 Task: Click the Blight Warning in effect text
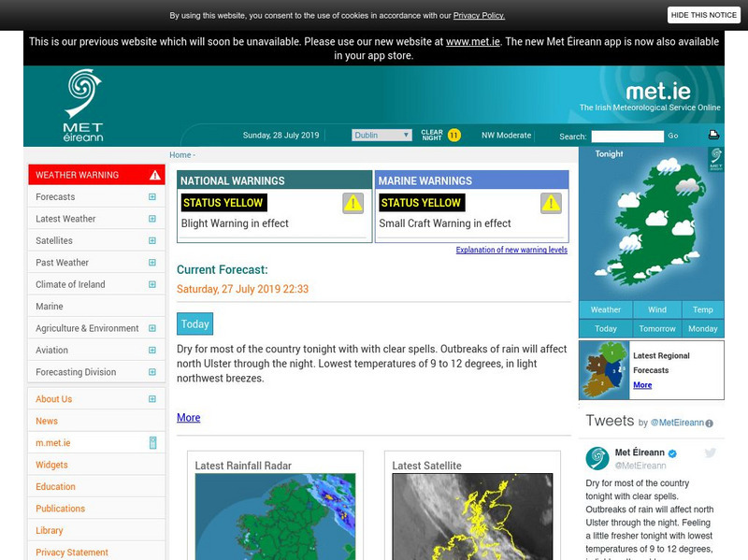(235, 223)
